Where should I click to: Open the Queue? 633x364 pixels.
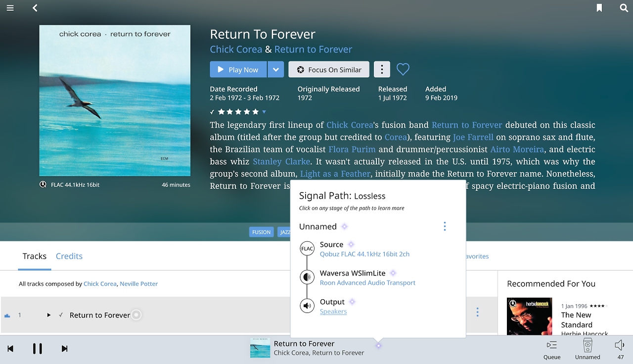(552, 349)
